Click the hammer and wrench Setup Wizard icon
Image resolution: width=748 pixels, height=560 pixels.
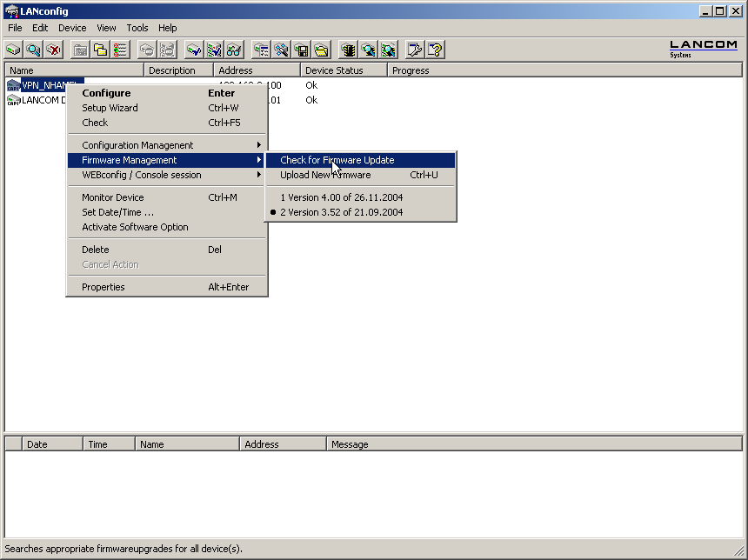[281, 50]
